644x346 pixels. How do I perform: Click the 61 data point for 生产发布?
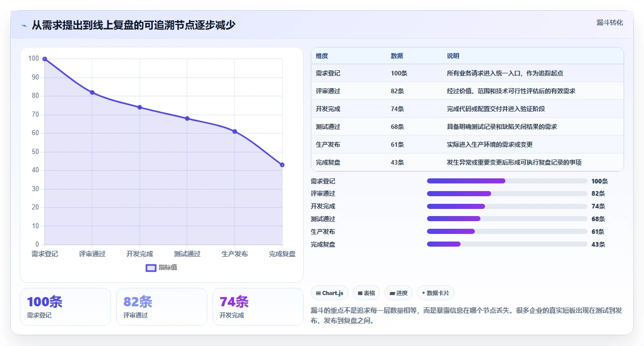235,131
